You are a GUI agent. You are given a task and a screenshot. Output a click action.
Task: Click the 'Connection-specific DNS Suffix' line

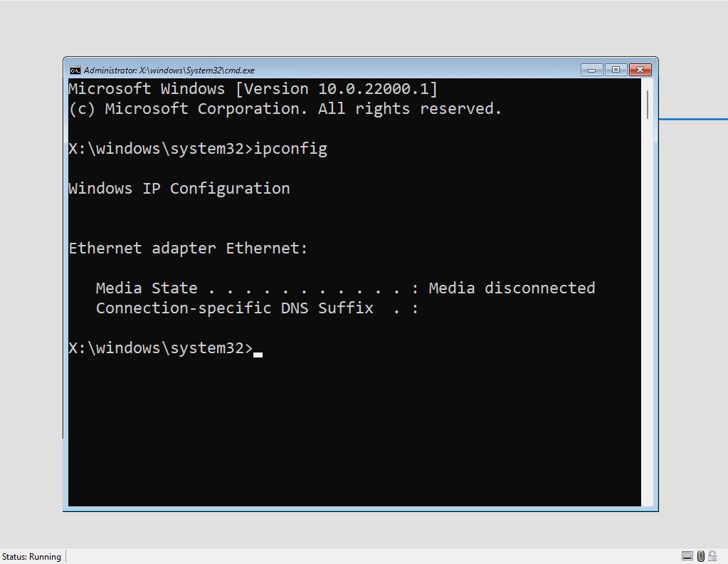click(257, 308)
